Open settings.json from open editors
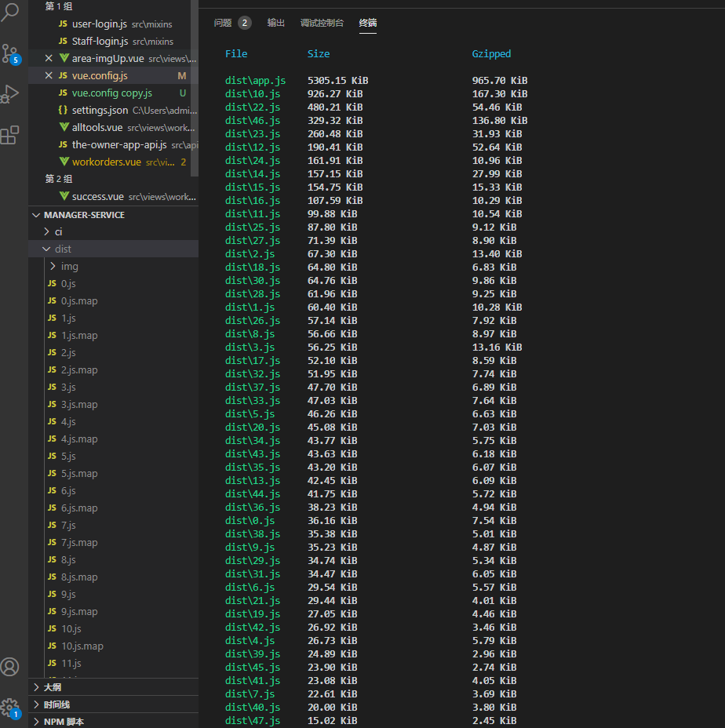 [x=100, y=111]
